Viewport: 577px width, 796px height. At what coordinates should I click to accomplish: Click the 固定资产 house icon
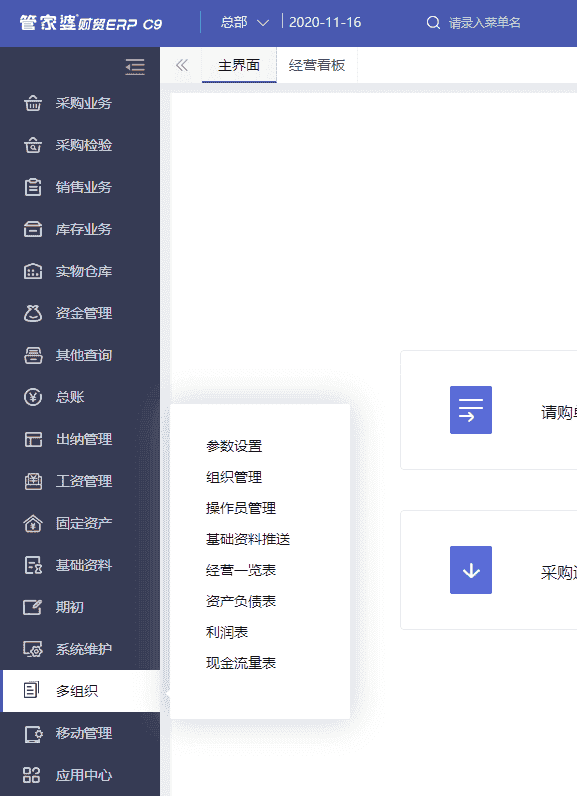(x=33, y=523)
